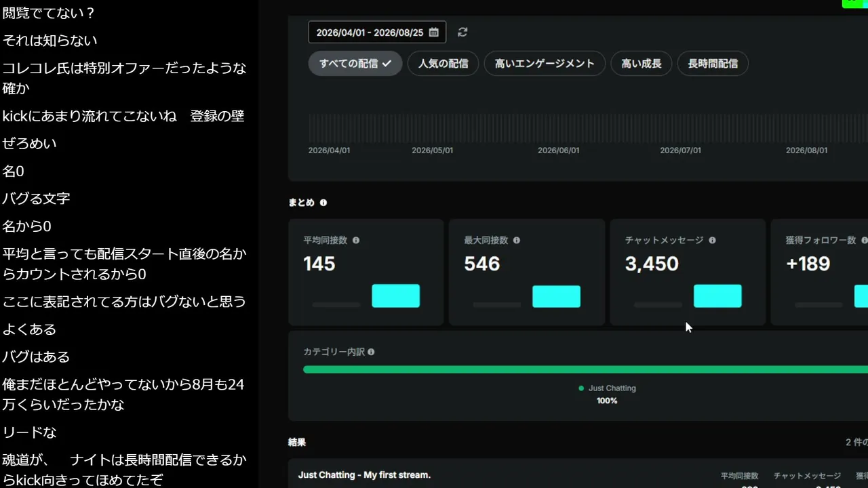Click チャットメッセージ column header in results row
The image size is (868, 488).
click(808, 476)
